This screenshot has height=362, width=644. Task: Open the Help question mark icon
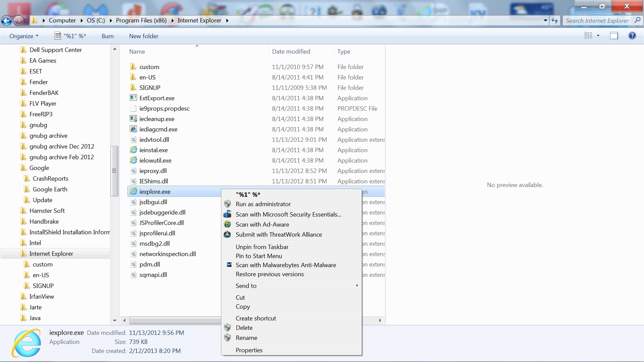point(632,36)
